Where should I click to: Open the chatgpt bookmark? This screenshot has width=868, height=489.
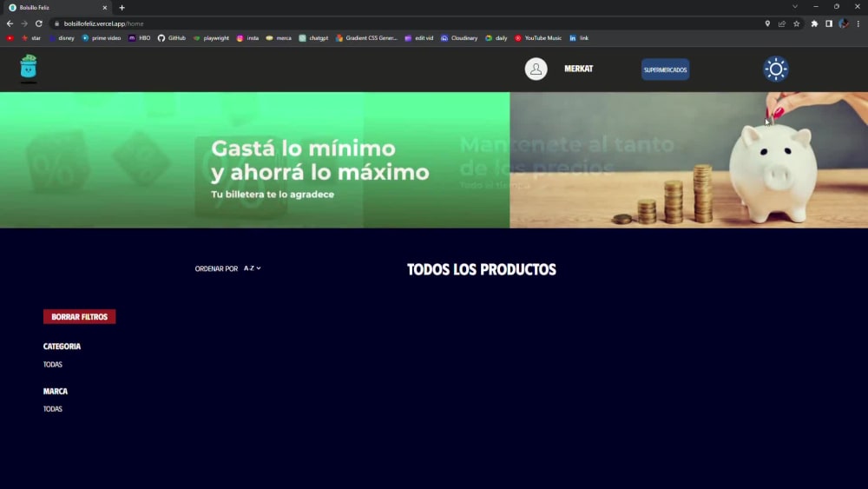[313, 38]
